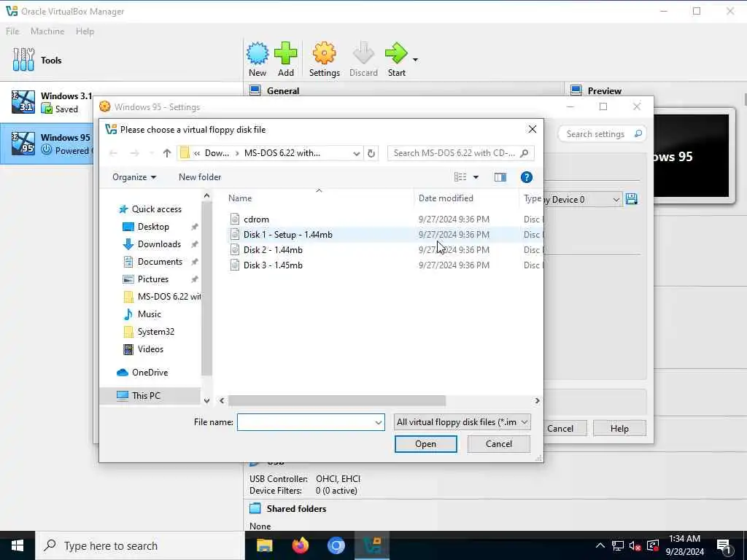This screenshot has height=560, width=747.
Task: Open Downloads in navigation pane
Action: click(x=159, y=244)
